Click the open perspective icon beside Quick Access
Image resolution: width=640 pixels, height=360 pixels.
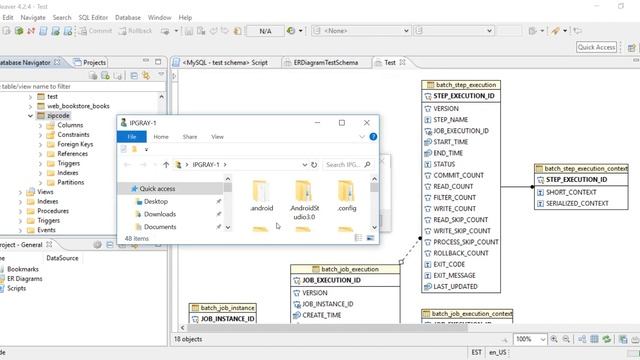(631, 48)
